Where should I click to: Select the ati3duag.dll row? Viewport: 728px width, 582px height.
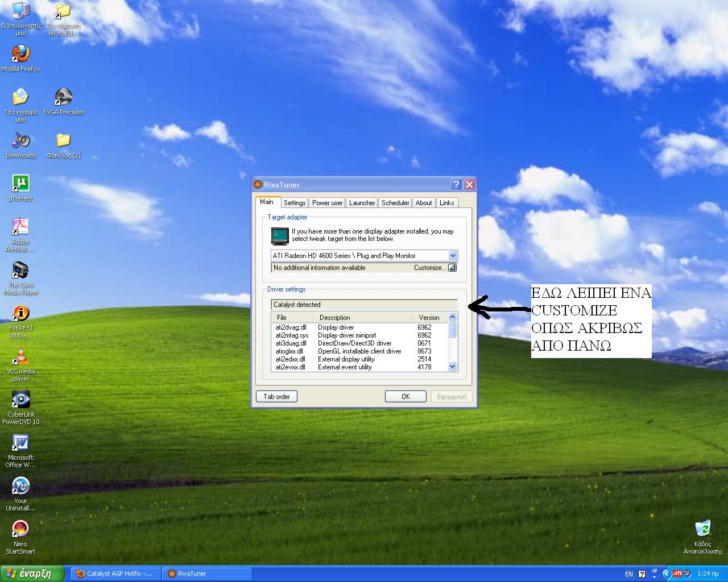click(360, 343)
